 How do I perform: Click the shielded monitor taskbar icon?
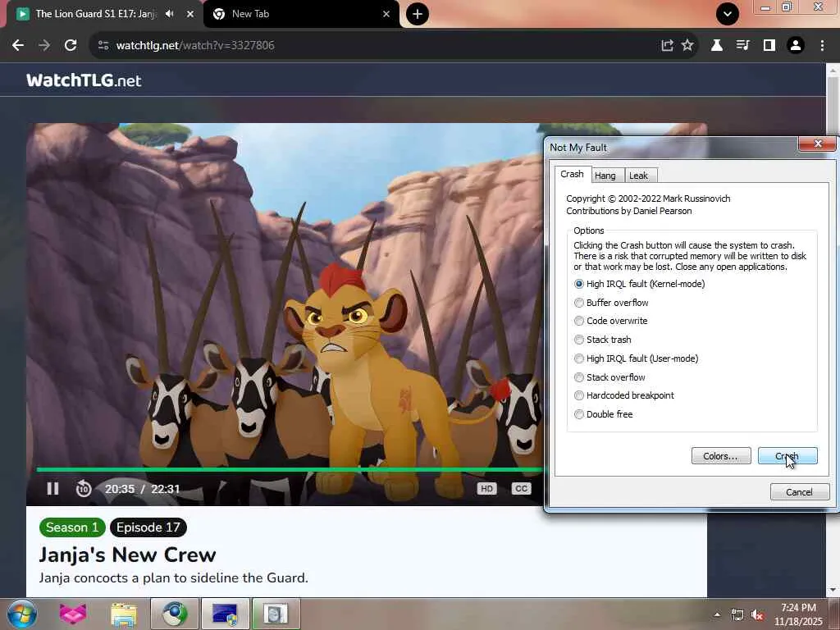[x=225, y=614]
